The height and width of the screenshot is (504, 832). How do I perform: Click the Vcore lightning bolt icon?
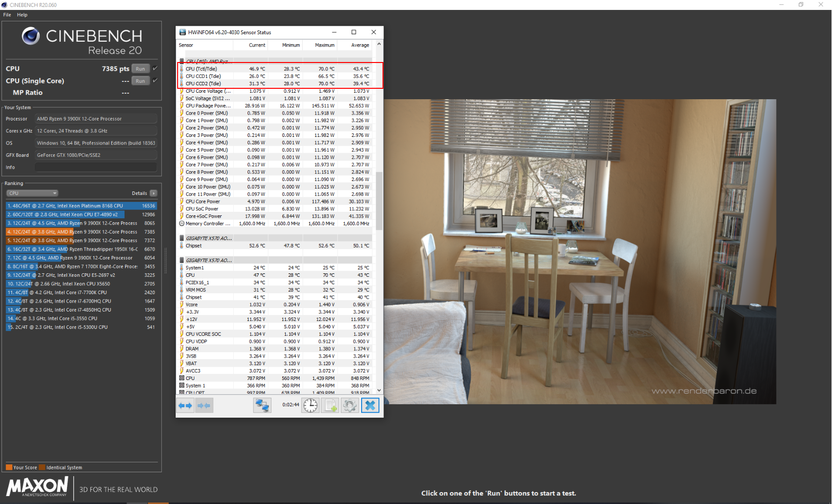pos(182,305)
